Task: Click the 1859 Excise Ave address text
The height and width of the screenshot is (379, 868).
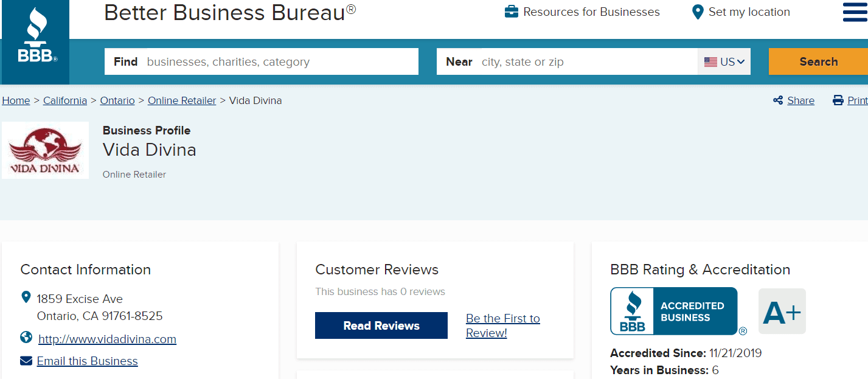Action: (x=80, y=299)
